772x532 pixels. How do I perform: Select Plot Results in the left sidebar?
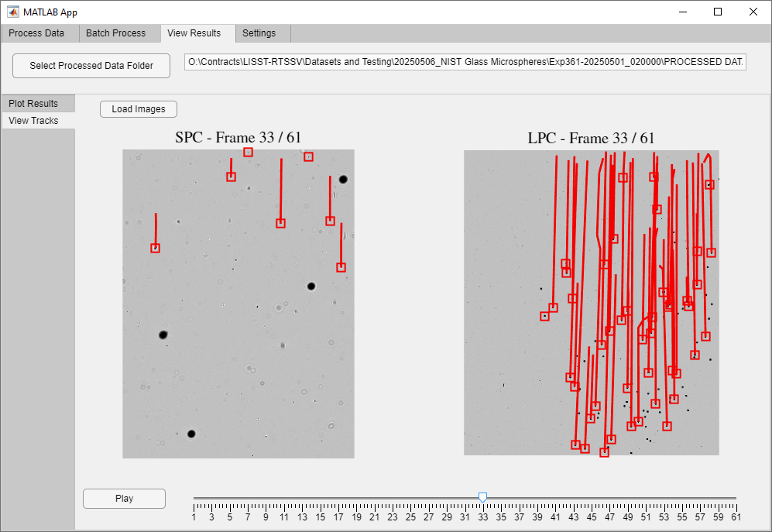(x=33, y=103)
